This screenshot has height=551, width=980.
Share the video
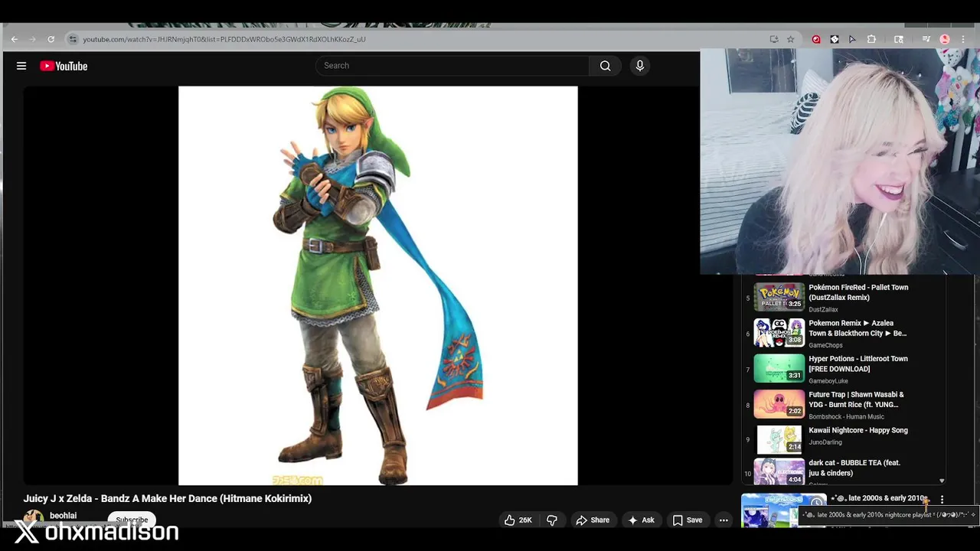pos(593,520)
